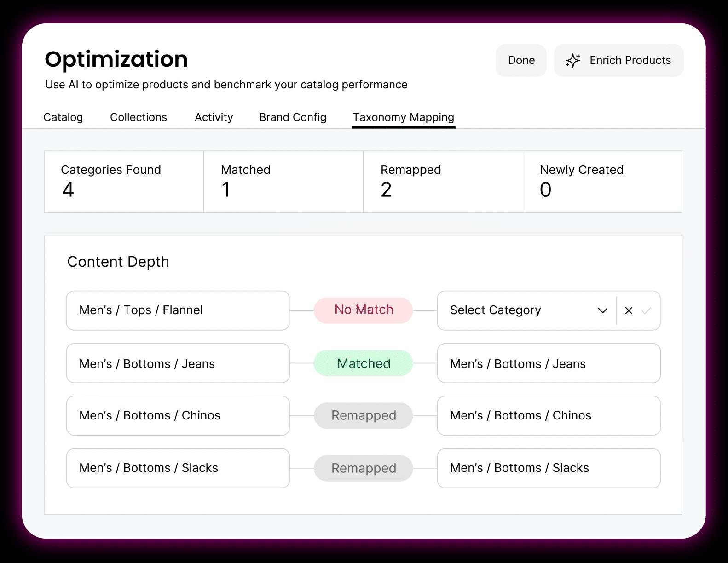728x563 pixels.
Task: Select the Taxonomy Mapping tab
Action: point(404,118)
